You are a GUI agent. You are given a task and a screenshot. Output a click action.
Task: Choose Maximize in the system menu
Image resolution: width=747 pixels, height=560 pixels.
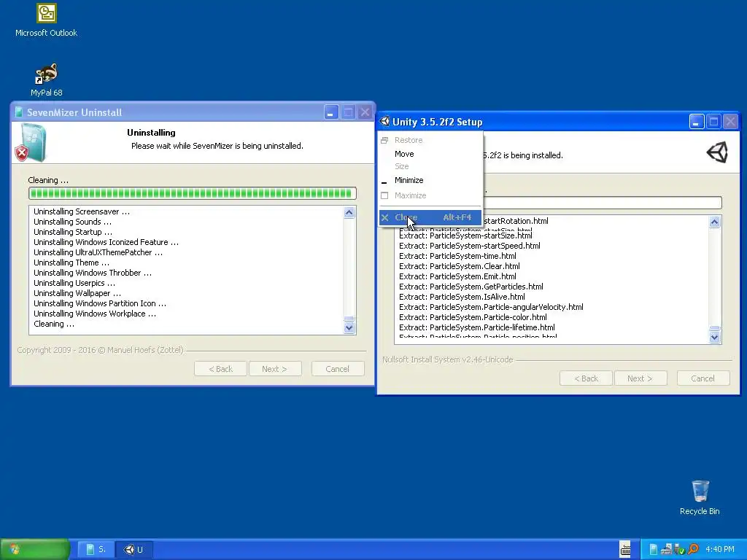(x=430, y=195)
